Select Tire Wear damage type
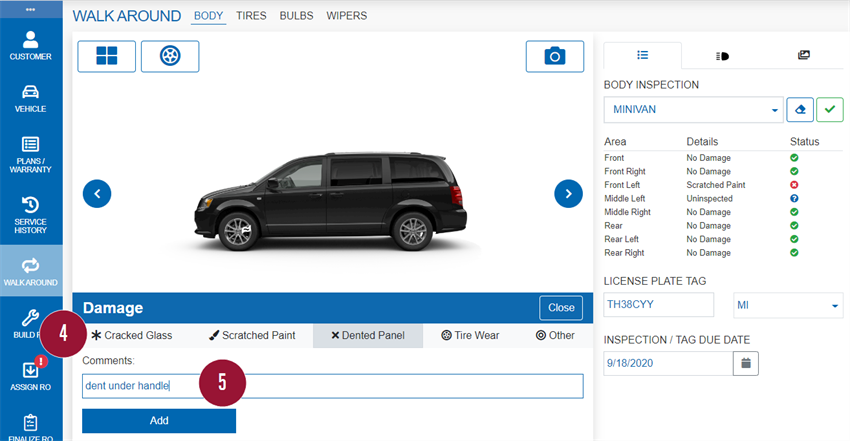The height and width of the screenshot is (441, 850). 470,335
